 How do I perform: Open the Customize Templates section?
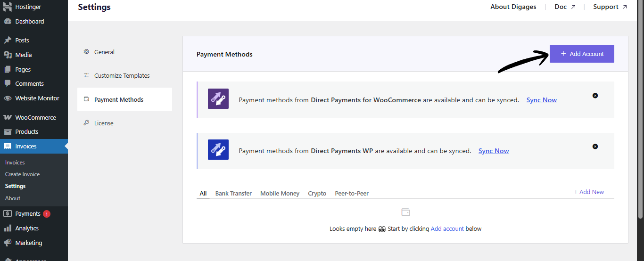(x=124, y=75)
